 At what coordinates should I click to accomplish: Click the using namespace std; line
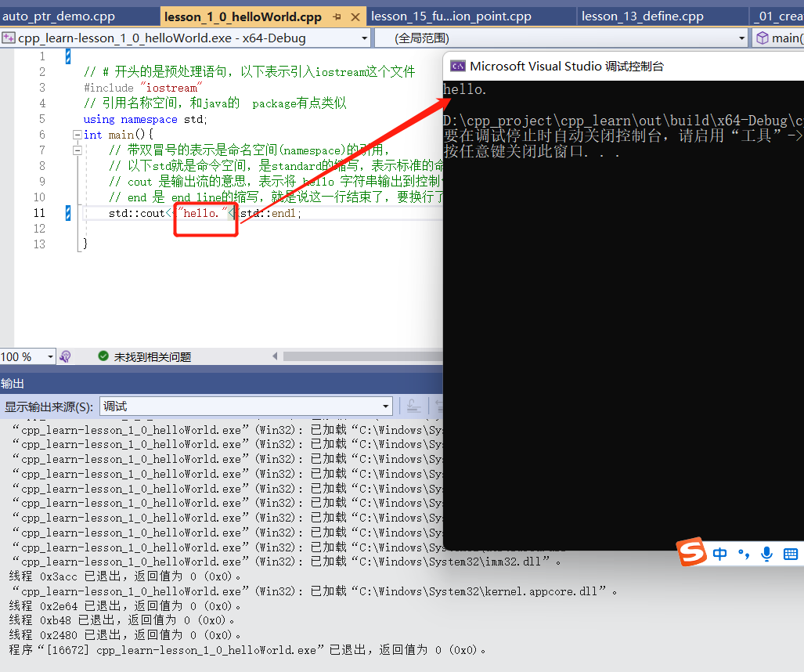145,120
